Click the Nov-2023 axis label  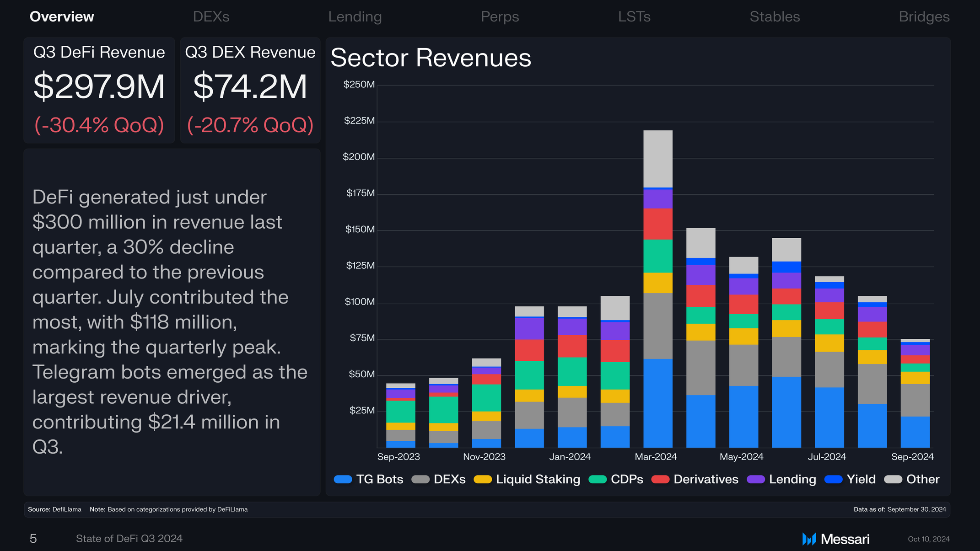484,457
